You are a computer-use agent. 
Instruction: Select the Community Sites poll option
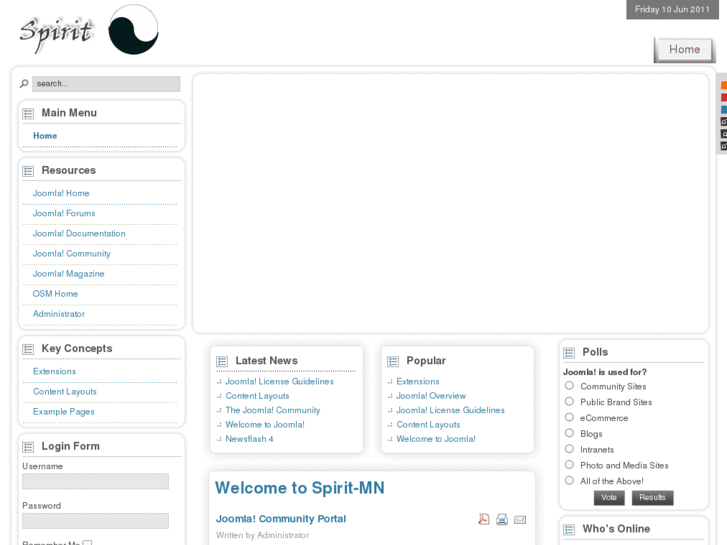pos(569,386)
